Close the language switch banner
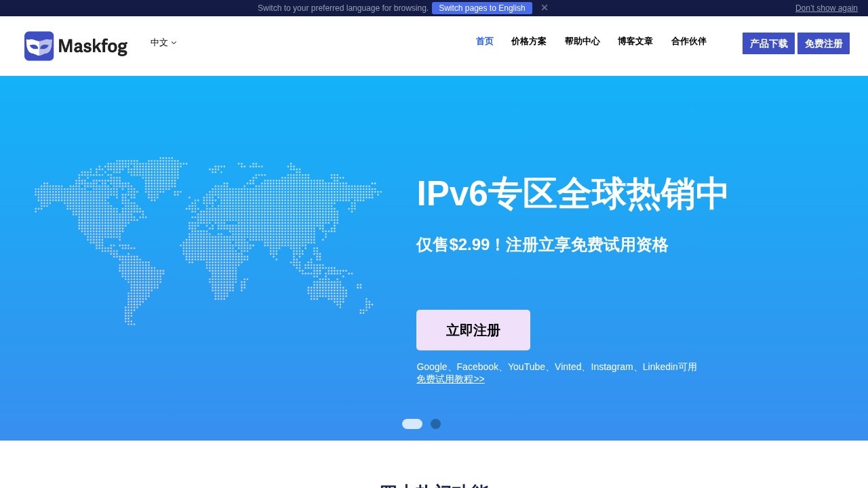The width and height of the screenshot is (868, 488). (x=544, y=7)
